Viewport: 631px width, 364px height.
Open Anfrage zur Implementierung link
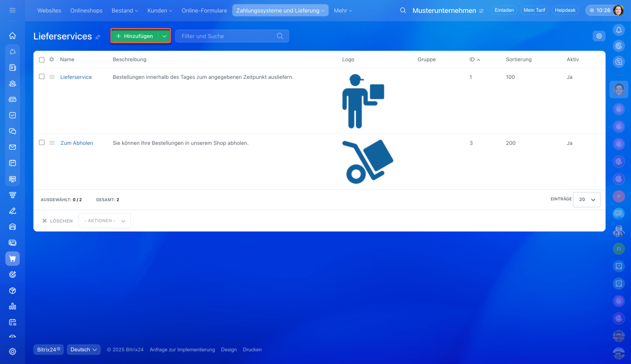click(x=182, y=350)
